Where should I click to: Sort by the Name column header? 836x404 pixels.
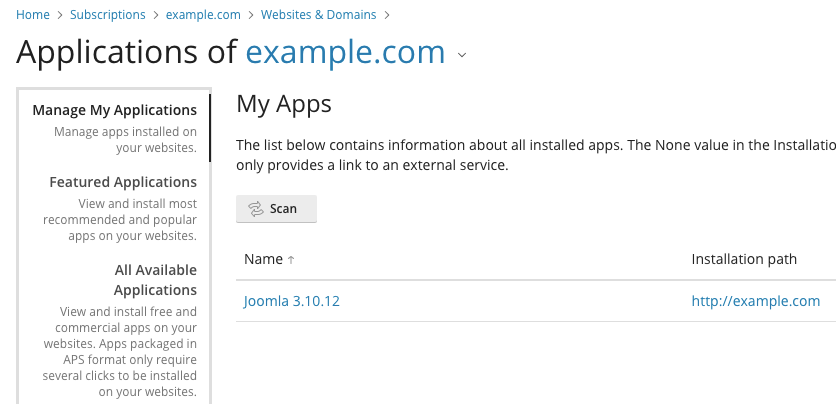pyautogui.click(x=263, y=259)
